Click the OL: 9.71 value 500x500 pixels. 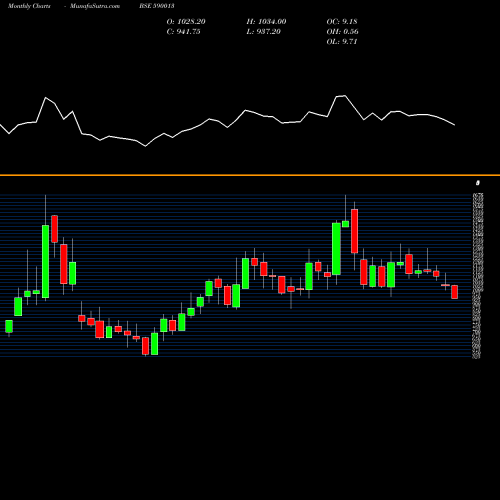coord(342,42)
